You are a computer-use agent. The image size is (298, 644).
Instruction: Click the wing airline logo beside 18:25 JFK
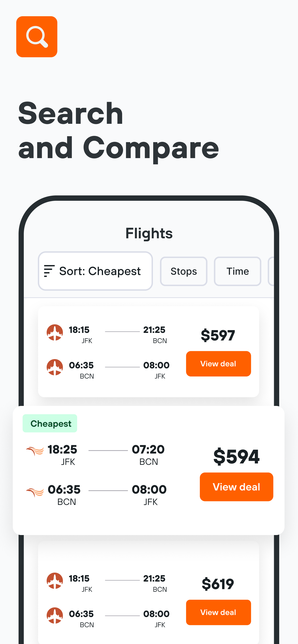(35, 451)
